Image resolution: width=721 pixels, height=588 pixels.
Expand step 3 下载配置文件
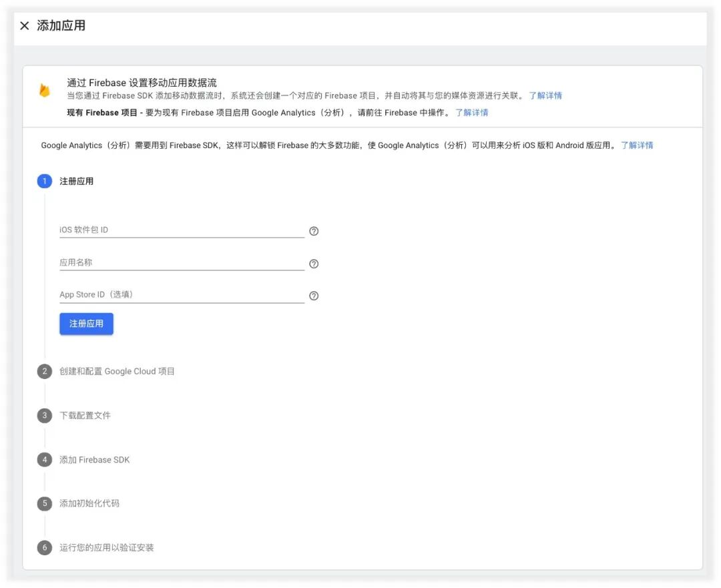[x=85, y=416]
